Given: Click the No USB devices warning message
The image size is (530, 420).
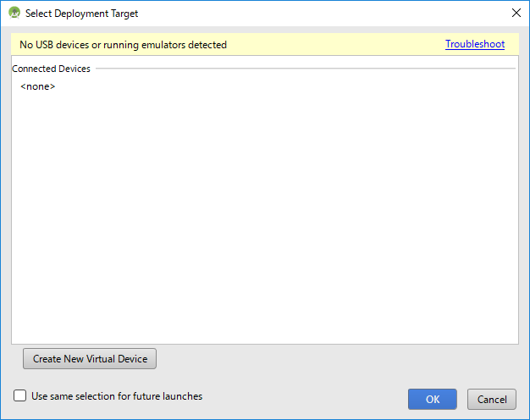Looking at the screenshot, I should tap(123, 45).
